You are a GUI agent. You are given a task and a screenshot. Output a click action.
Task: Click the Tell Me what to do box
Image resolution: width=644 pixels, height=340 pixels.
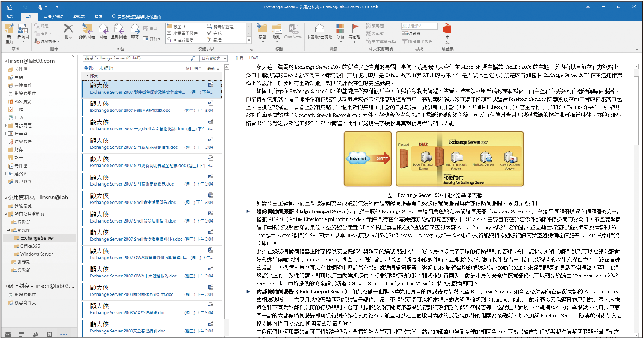coord(138,17)
